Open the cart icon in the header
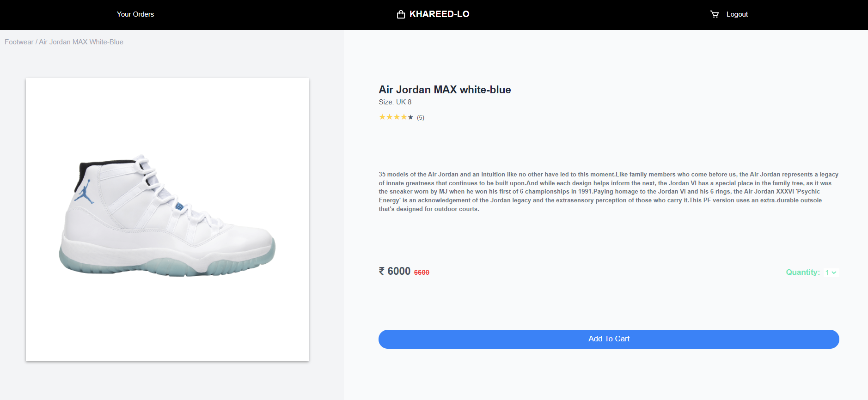 point(715,14)
